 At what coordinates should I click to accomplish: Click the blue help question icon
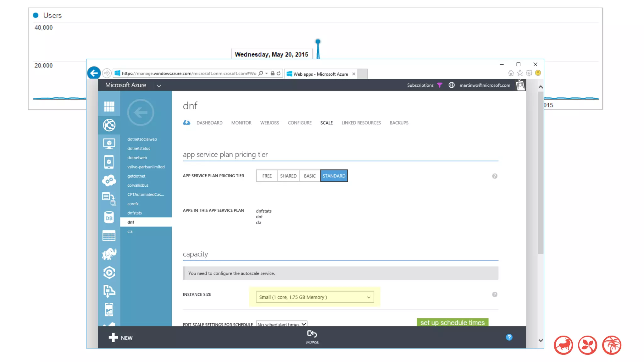[x=509, y=337]
